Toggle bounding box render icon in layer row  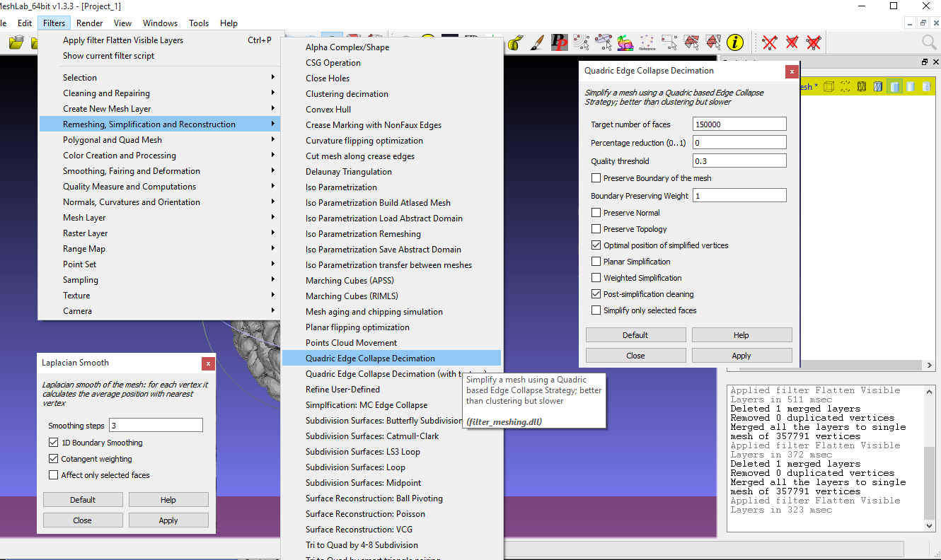[x=829, y=86]
